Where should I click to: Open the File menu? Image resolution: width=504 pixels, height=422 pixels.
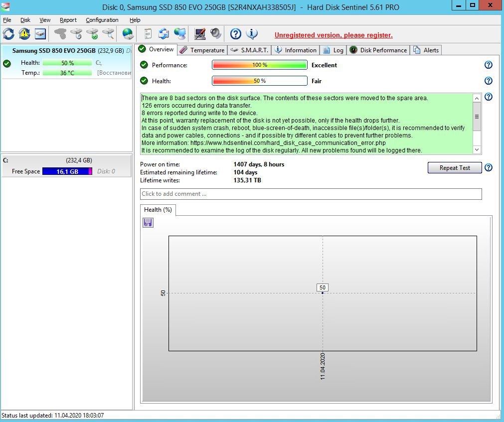[x=7, y=20]
